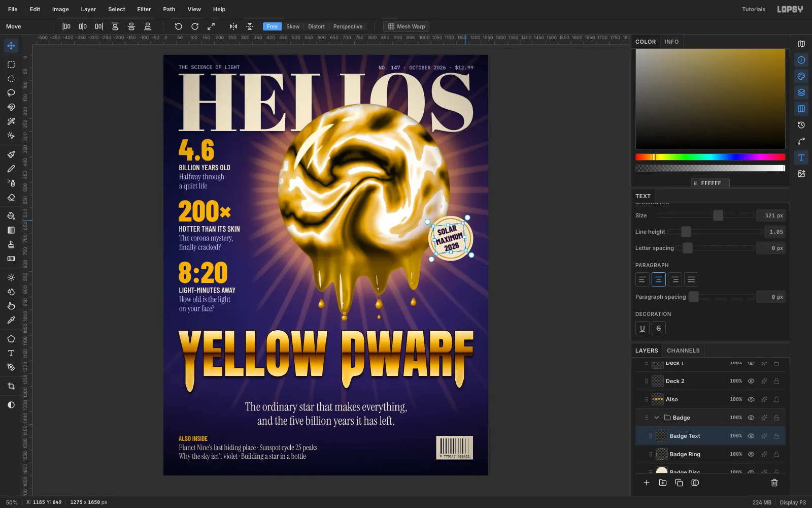The image size is (812, 508).
Task: Select the Polygon shape tool
Action: click(11, 339)
